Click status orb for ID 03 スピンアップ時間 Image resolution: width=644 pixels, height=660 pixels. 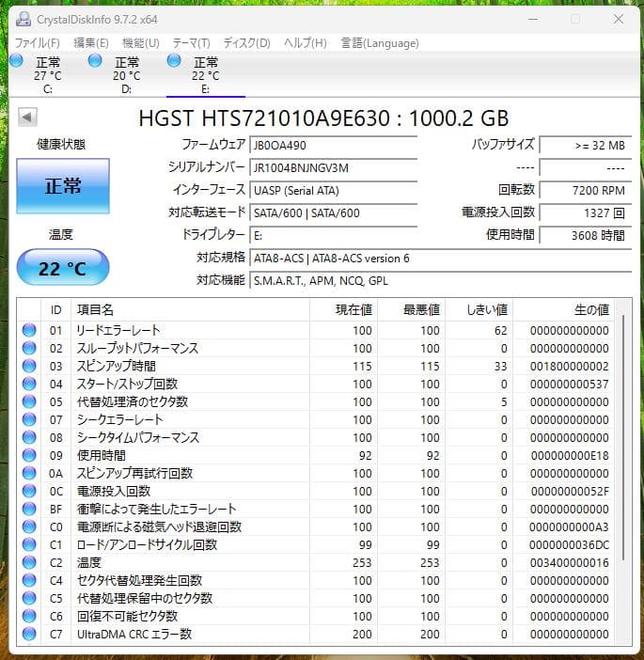pos(29,366)
